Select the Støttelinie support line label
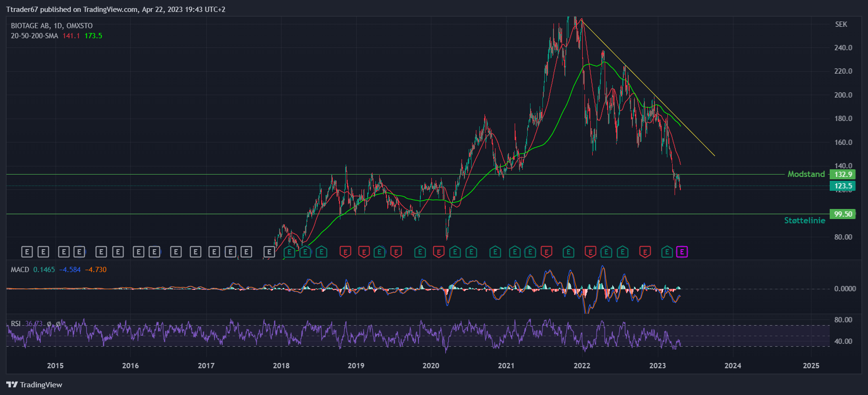The image size is (868, 395). point(804,220)
